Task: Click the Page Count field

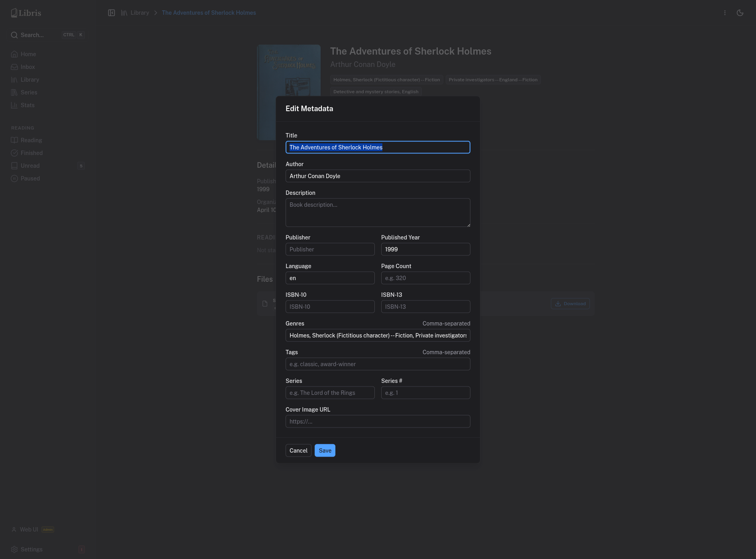Action: coord(425,278)
